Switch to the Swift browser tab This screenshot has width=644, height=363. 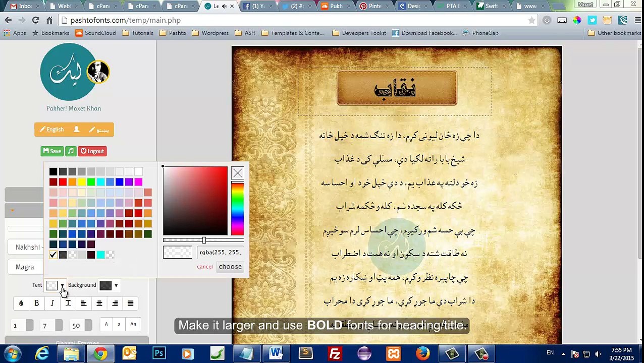(491, 6)
